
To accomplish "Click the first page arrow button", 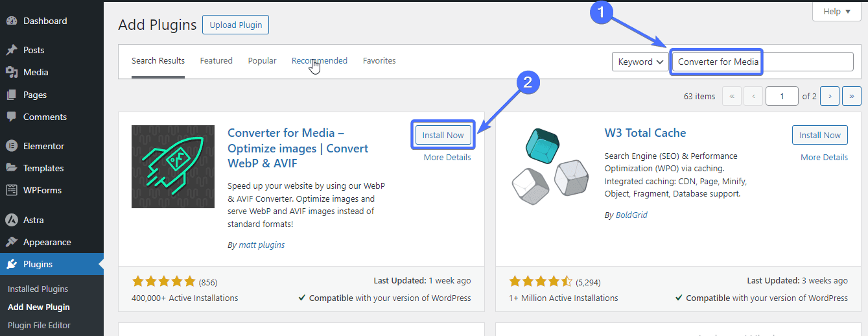I will (x=731, y=96).
